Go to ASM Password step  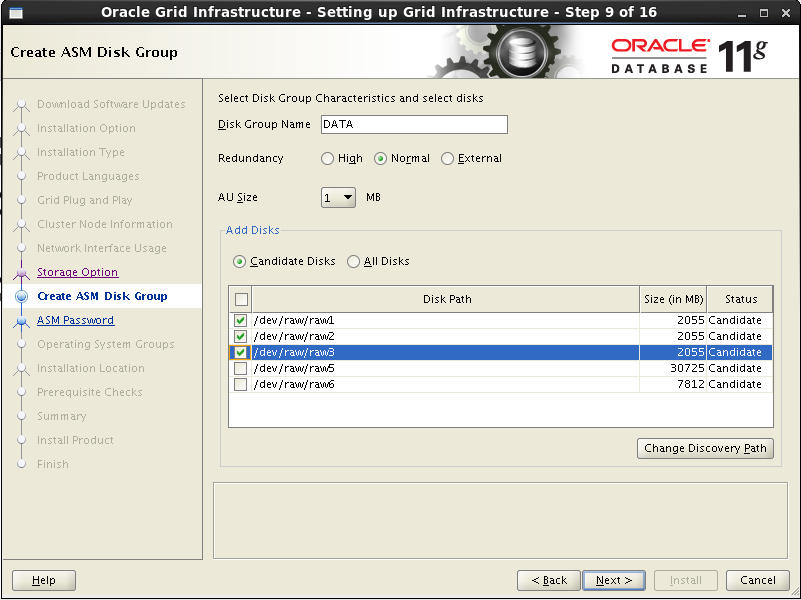point(76,320)
